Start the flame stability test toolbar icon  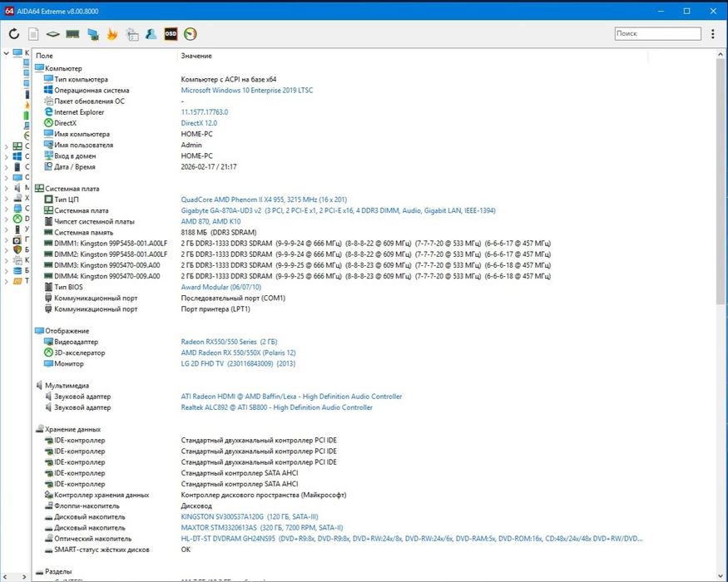click(x=111, y=34)
